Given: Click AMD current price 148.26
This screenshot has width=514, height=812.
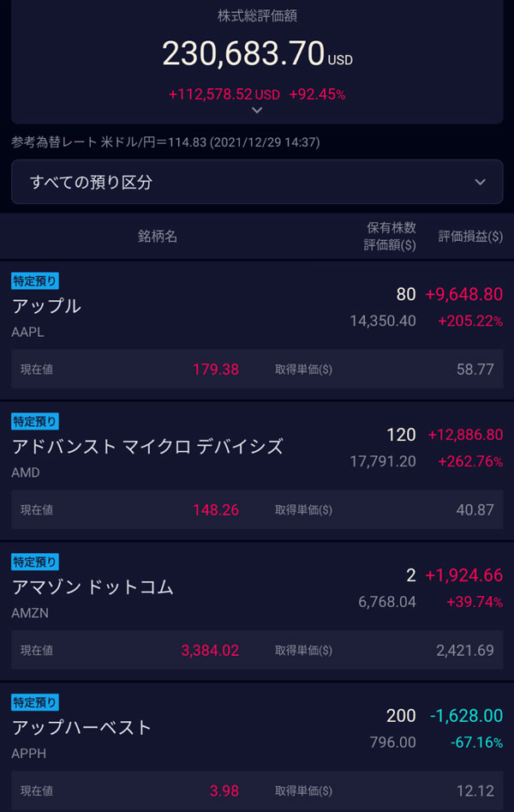Looking at the screenshot, I should (x=216, y=510).
